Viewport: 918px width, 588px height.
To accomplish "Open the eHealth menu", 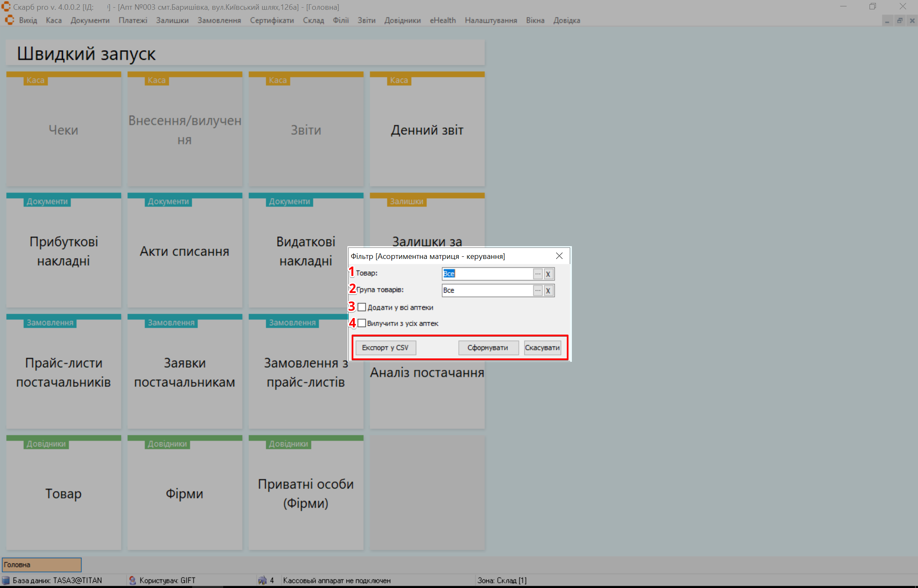I will click(x=443, y=20).
